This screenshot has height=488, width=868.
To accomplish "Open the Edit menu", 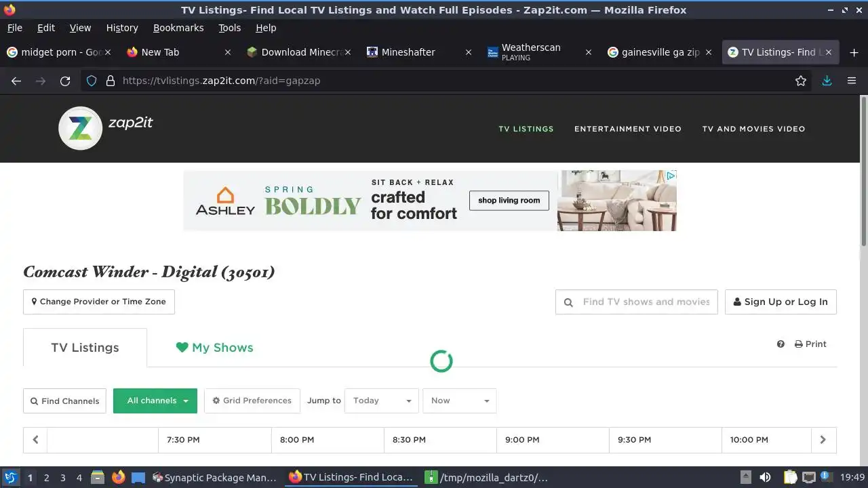I will coord(46,28).
